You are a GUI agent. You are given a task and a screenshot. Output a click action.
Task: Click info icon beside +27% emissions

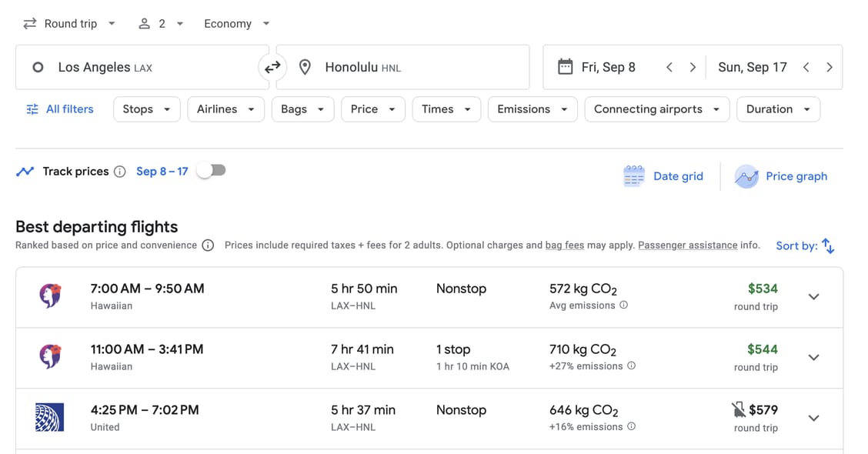632,366
